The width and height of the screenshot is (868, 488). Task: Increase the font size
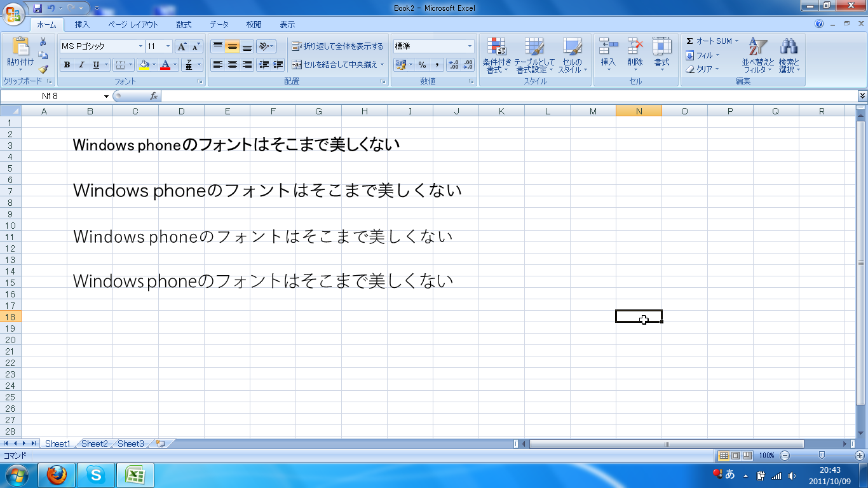click(182, 46)
